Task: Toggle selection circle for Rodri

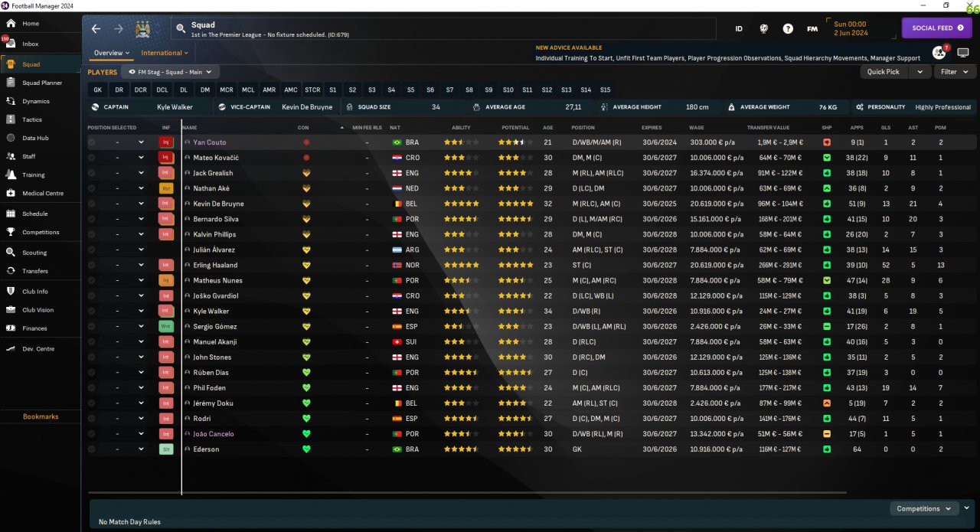Action: click(x=92, y=418)
